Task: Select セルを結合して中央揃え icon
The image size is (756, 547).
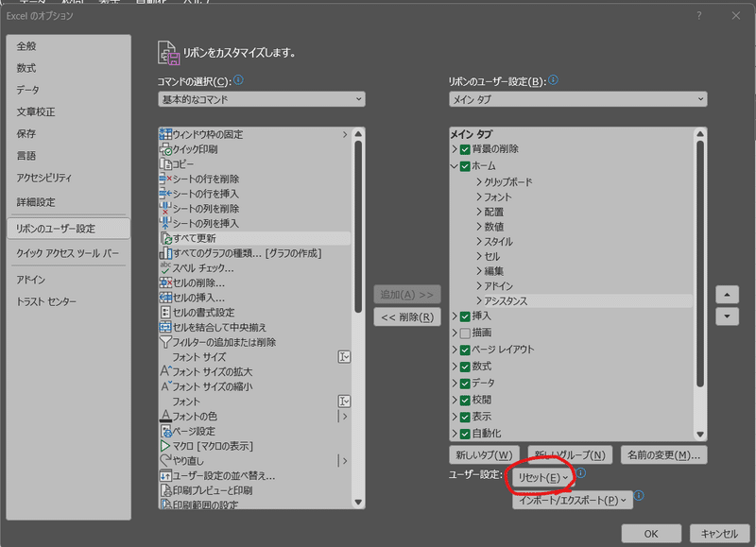Action: point(165,327)
